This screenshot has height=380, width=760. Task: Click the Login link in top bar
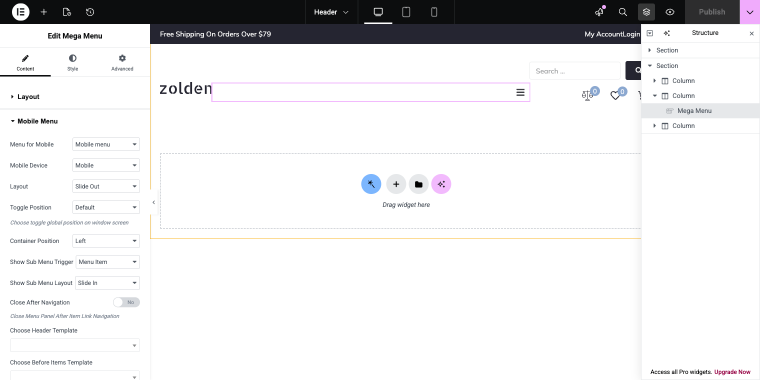[631, 34]
